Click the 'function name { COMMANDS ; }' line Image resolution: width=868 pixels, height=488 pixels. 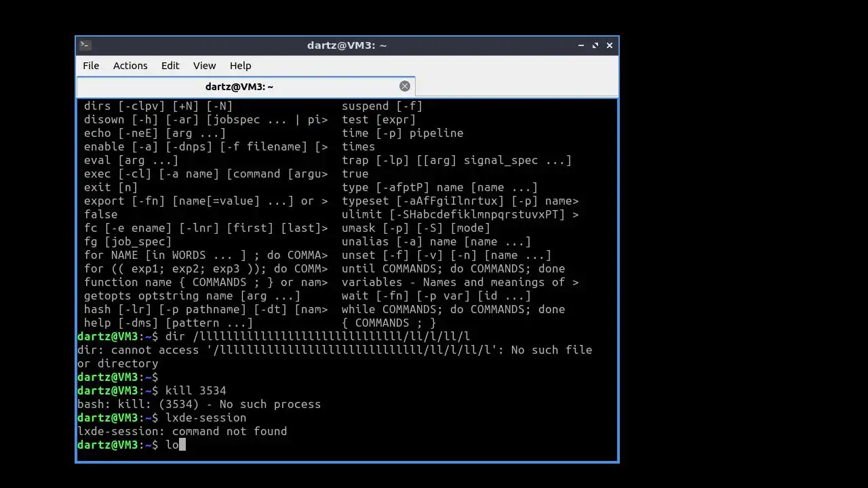pyautogui.click(x=206, y=282)
